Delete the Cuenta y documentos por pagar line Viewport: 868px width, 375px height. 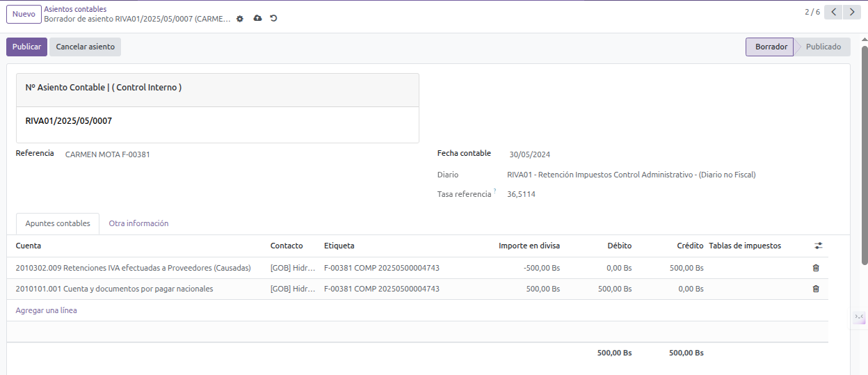point(816,289)
